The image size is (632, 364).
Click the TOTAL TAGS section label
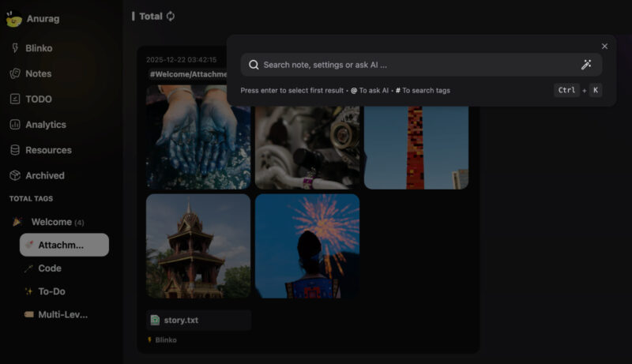pyautogui.click(x=31, y=198)
